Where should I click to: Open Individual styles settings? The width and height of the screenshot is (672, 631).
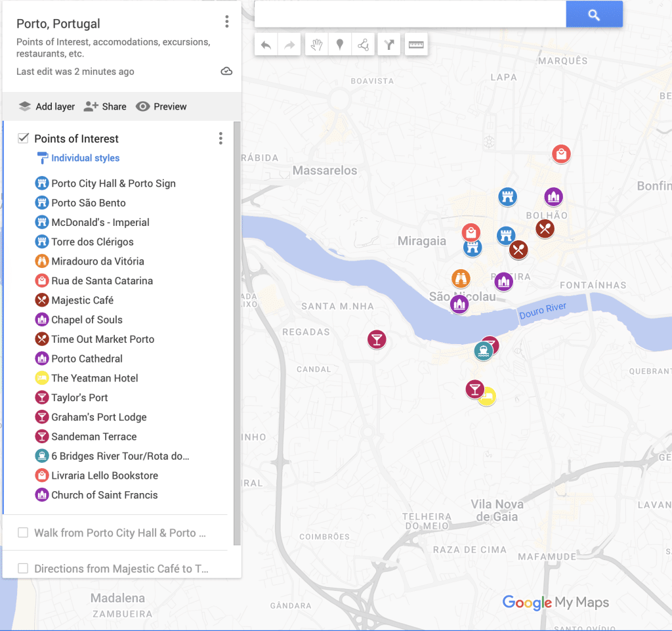tap(85, 158)
